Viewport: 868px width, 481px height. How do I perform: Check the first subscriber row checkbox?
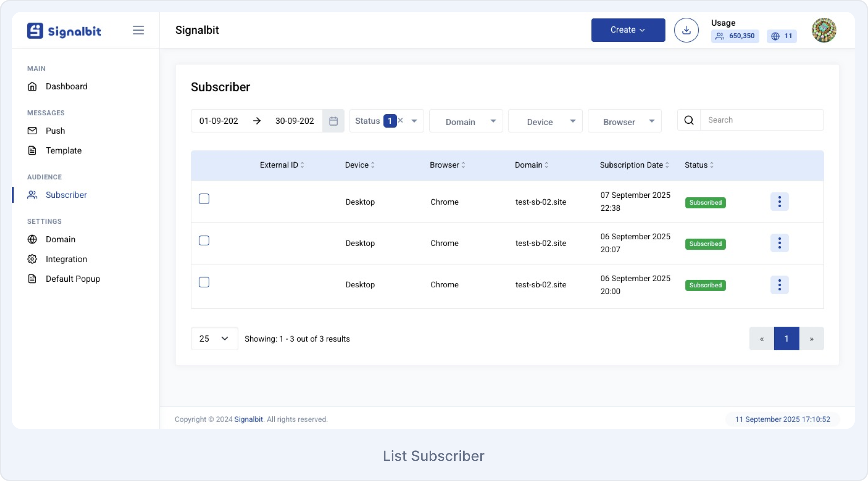pos(204,199)
